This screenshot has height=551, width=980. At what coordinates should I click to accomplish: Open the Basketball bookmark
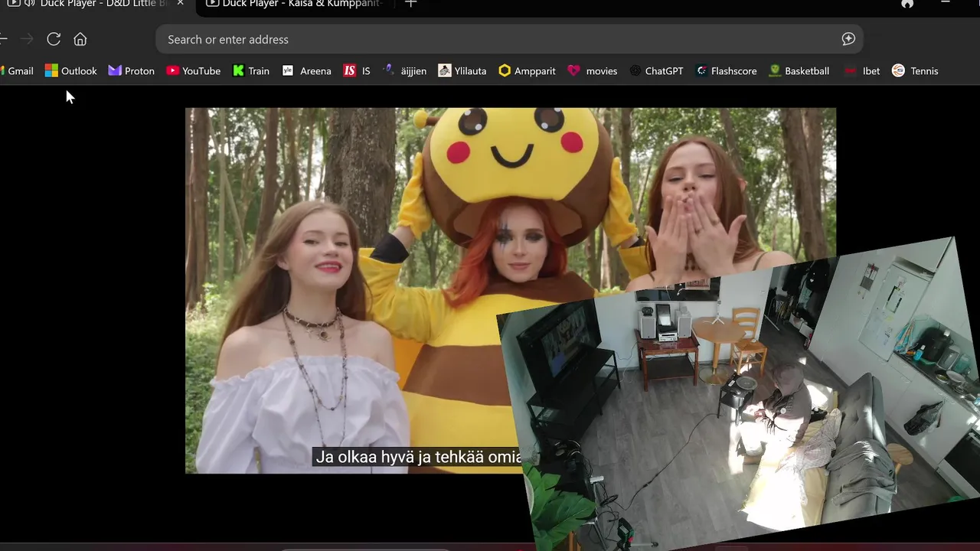tap(799, 70)
